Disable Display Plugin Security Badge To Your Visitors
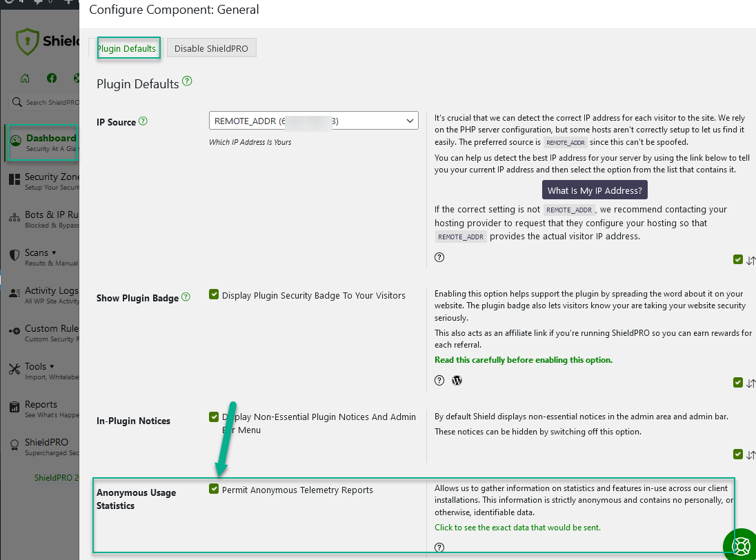 pyautogui.click(x=214, y=294)
